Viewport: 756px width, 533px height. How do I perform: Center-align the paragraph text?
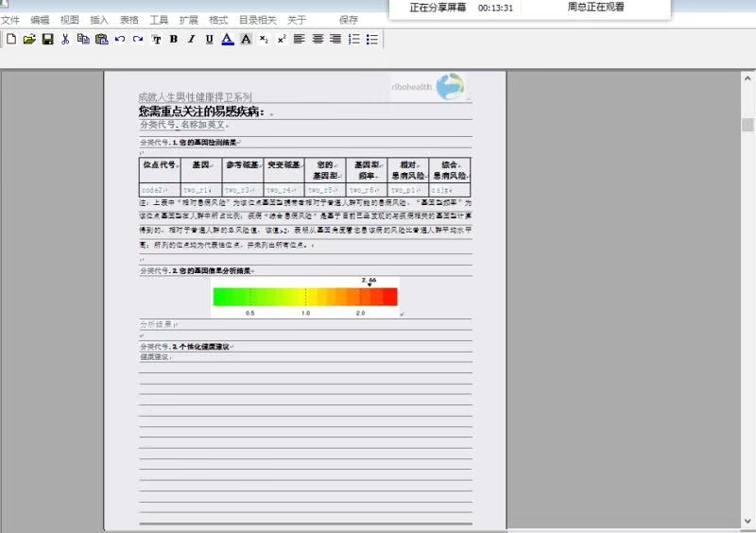point(318,39)
